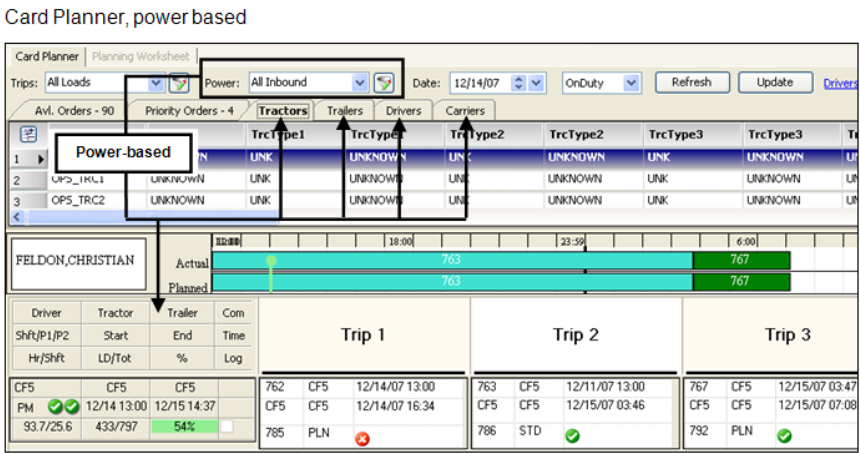The width and height of the screenshot is (860, 453).
Task: Click the grid selector icon in table corner
Action: [x=28, y=133]
